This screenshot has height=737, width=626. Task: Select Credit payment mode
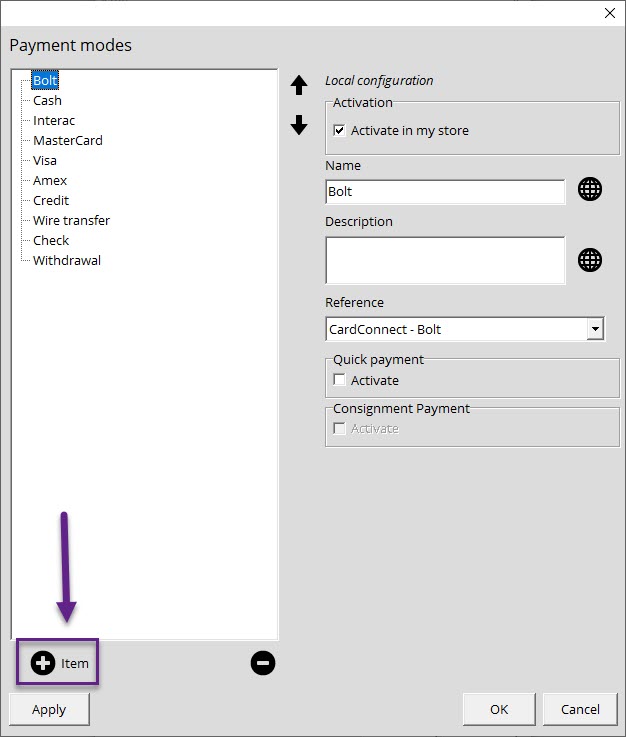[51, 201]
